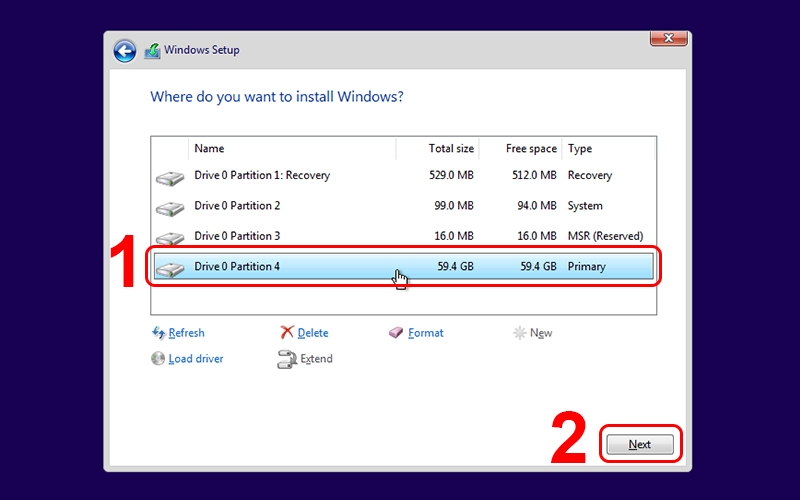Click the 512.0 MB free space value
The height and width of the screenshot is (500, 800).
coord(534,175)
